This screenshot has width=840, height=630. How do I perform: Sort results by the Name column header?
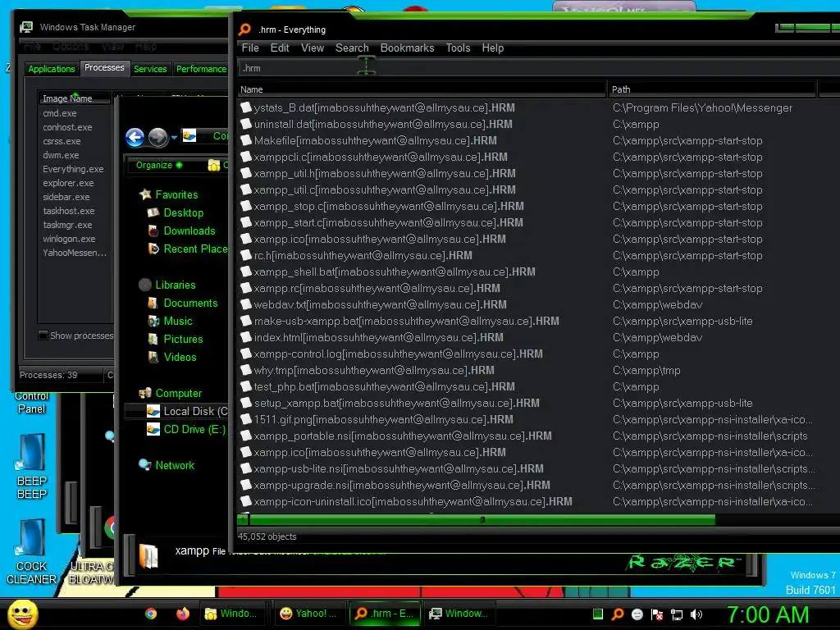click(422, 89)
